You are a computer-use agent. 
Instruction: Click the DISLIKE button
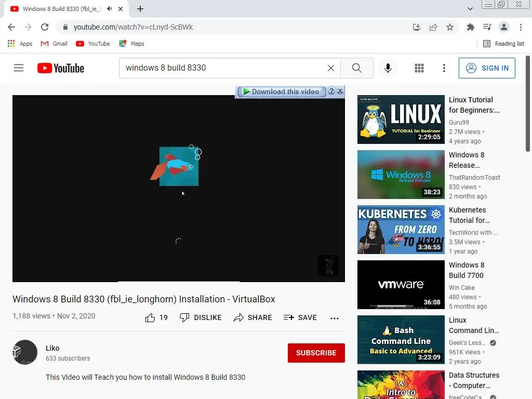[x=201, y=317]
